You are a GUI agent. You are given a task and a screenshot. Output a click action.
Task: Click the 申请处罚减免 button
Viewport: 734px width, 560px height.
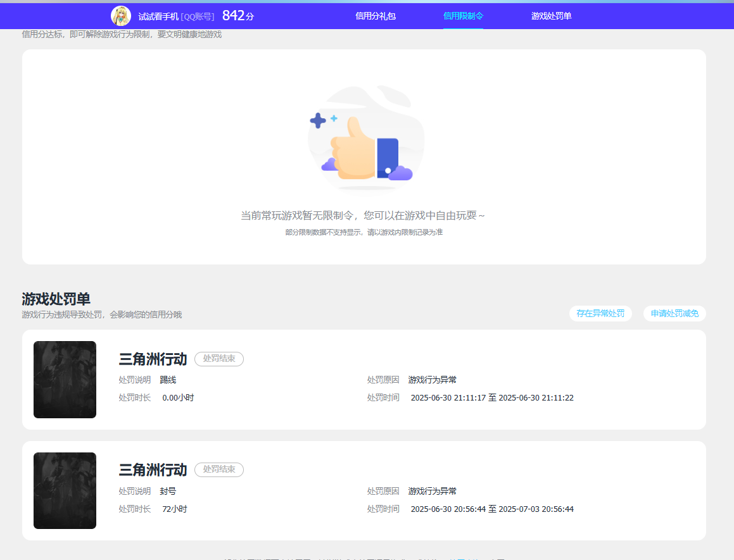(674, 313)
